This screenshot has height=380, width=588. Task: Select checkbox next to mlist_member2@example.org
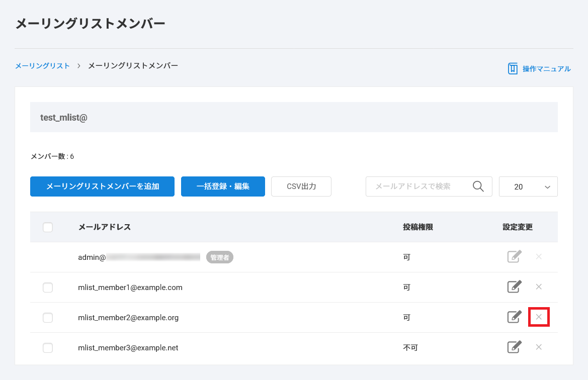point(48,318)
